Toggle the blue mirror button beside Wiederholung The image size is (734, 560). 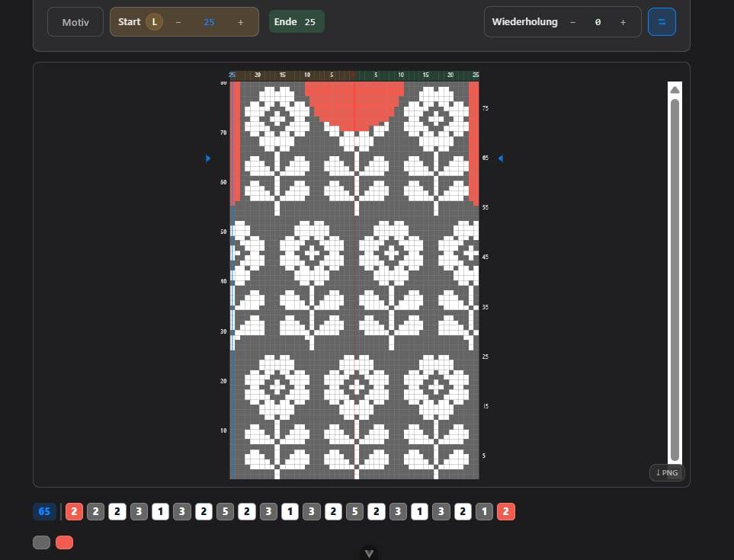click(x=662, y=22)
